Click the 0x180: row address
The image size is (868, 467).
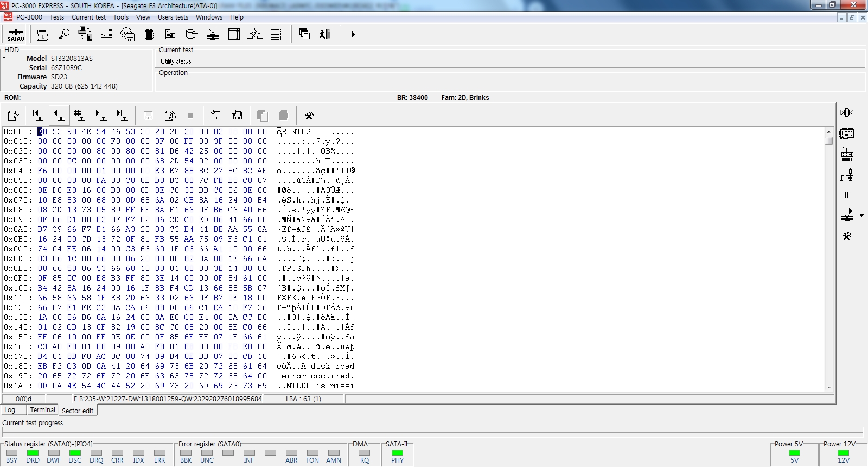point(18,366)
